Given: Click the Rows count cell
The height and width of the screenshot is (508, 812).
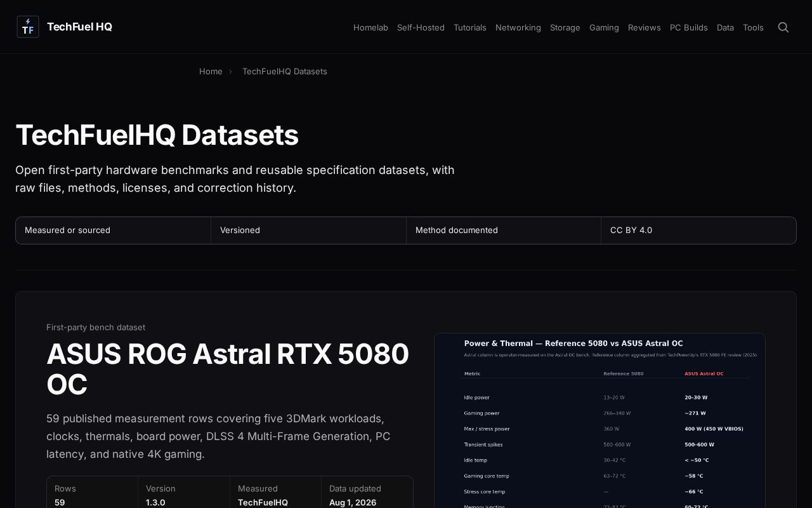Looking at the screenshot, I should click(93, 493).
